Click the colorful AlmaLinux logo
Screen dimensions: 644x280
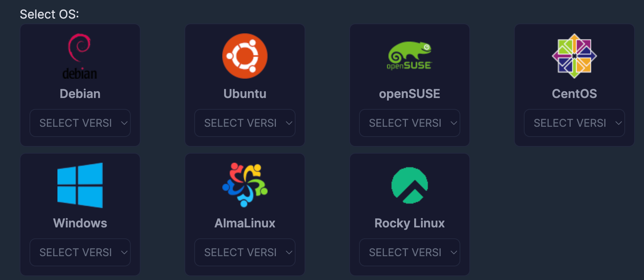pyautogui.click(x=245, y=185)
